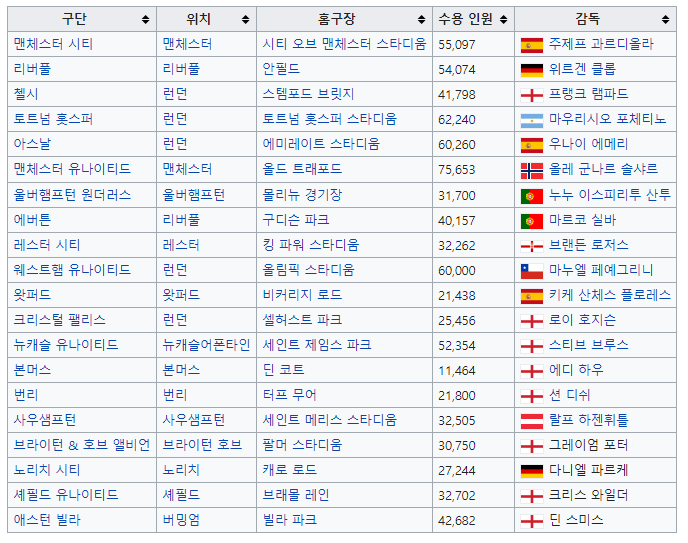Click Spain flag next to 우나이 에메리
The height and width of the screenshot is (543, 688).
532,145
